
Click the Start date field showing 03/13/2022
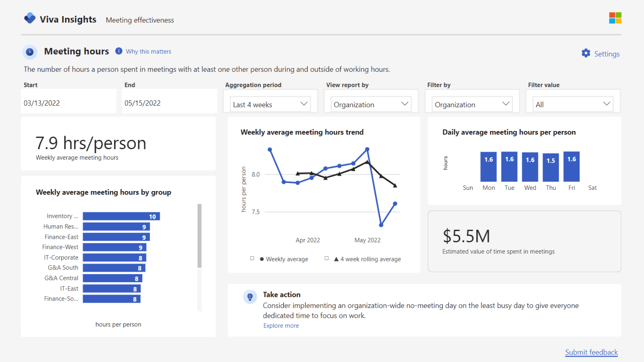click(x=69, y=103)
